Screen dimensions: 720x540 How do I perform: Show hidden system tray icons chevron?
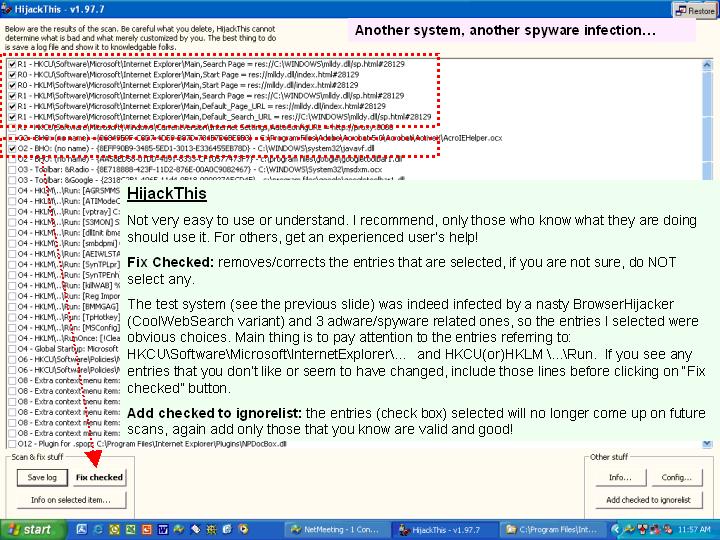point(615,529)
